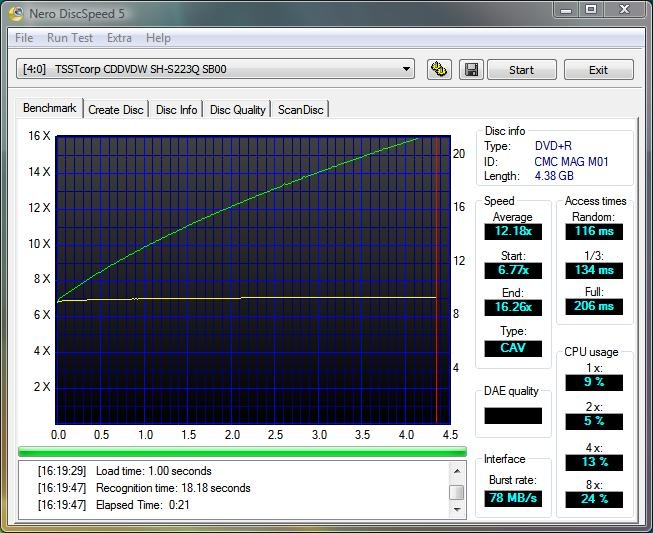The image size is (653, 533).
Task: Switch to the ScanDisc tab
Action: point(301,110)
